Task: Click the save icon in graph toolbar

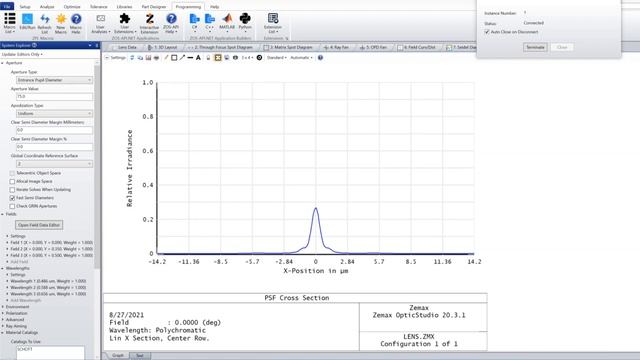Action: pyautogui.click(x=148, y=58)
